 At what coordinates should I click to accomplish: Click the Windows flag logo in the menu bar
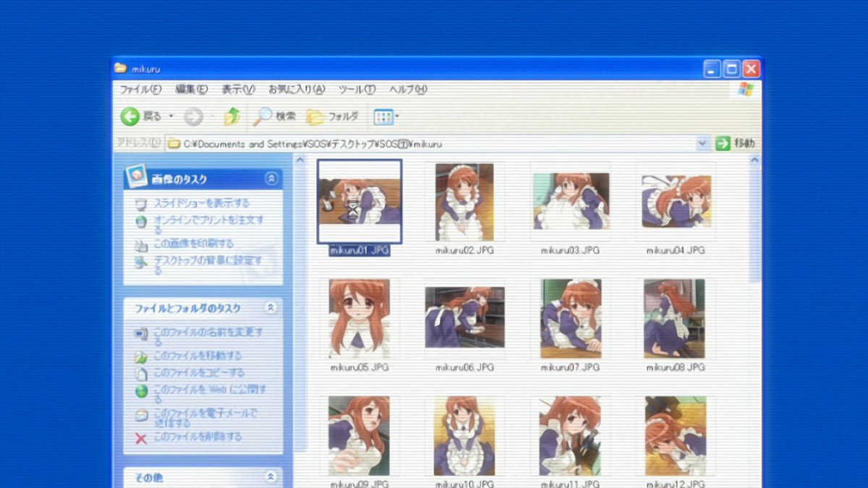[x=746, y=89]
